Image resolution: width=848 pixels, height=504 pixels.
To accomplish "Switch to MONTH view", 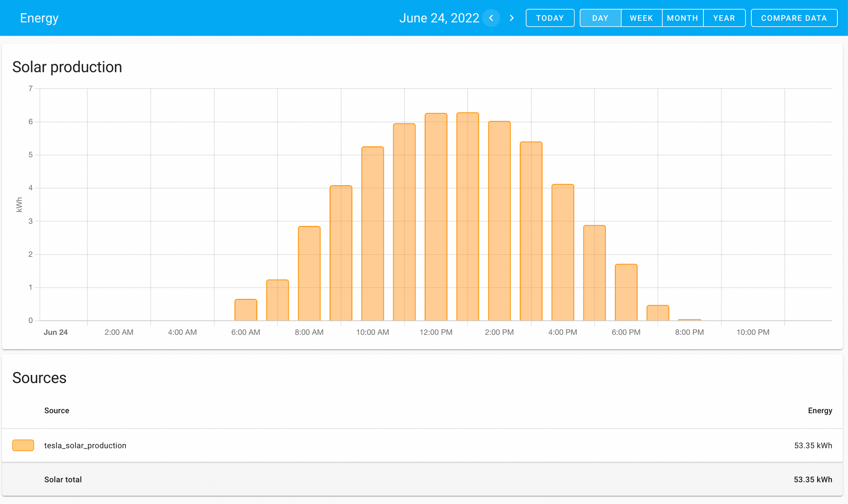I will pyautogui.click(x=682, y=18).
